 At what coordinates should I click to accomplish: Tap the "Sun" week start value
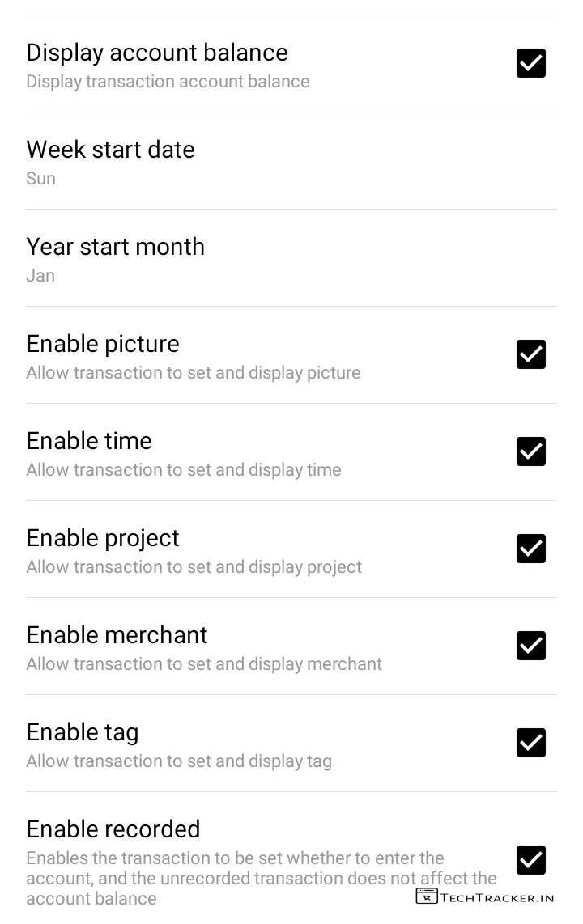[40, 179]
